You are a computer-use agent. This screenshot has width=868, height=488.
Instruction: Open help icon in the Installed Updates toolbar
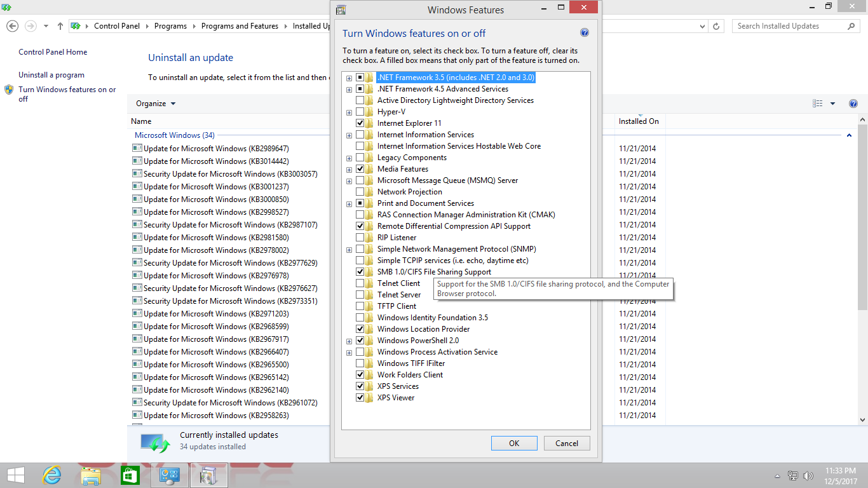point(853,104)
